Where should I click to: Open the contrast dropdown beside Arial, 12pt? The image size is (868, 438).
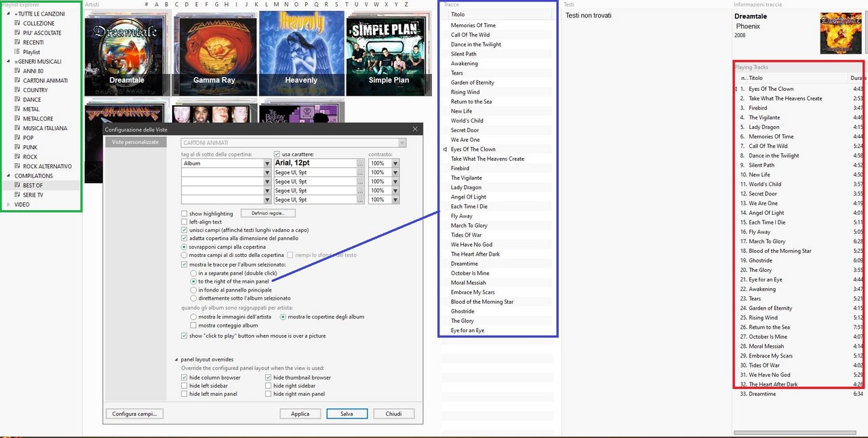point(395,163)
